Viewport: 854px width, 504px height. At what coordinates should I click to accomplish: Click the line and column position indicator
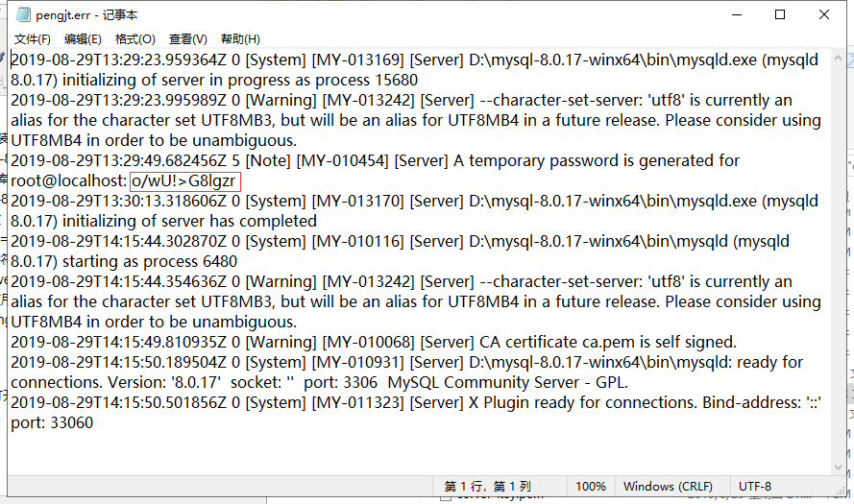pyautogui.click(x=487, y=487)
